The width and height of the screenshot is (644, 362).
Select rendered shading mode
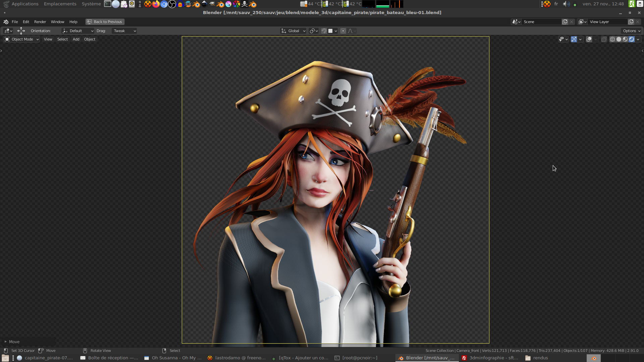point(632,39)
